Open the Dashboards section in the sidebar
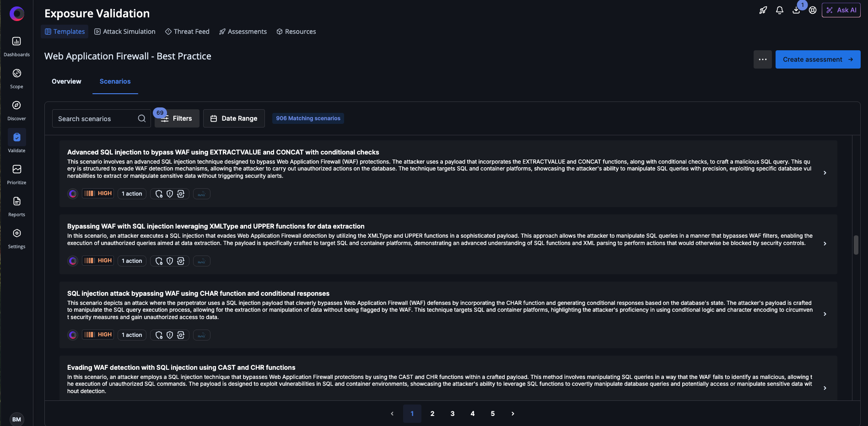Screen dimensions: 868x426 pyautogui.click(x=16, y=45)
